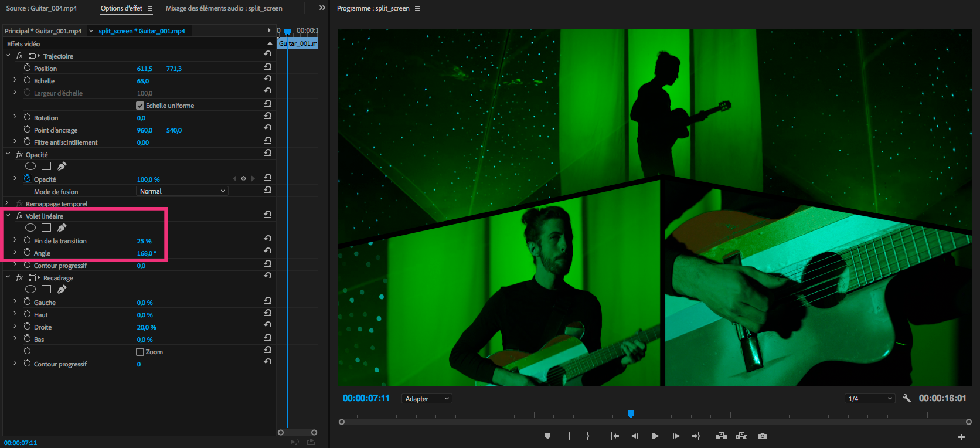Open Programme split_screen panel menu
The width and height of the screenshot is (980, 448).
[x=417, y=9]
